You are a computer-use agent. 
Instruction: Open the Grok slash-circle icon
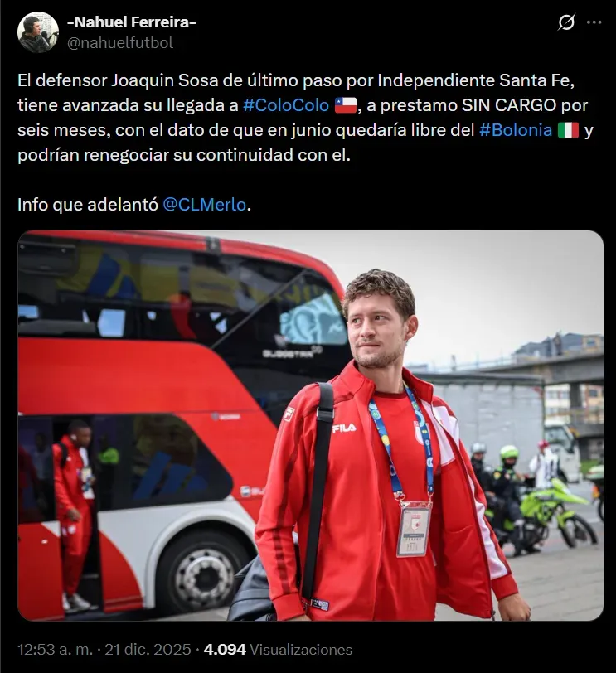pyautogui.click(x=566, y=22)
